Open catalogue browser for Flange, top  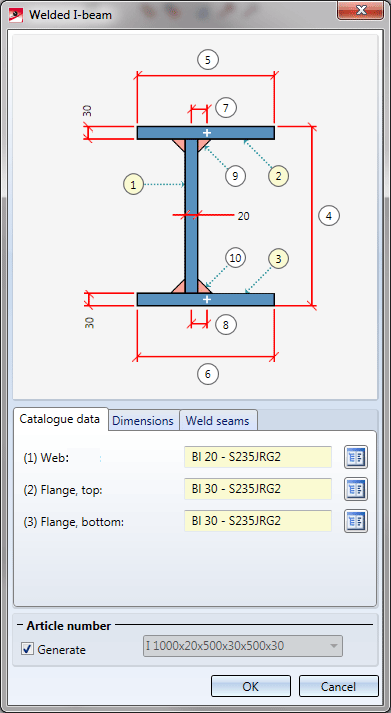356,489
